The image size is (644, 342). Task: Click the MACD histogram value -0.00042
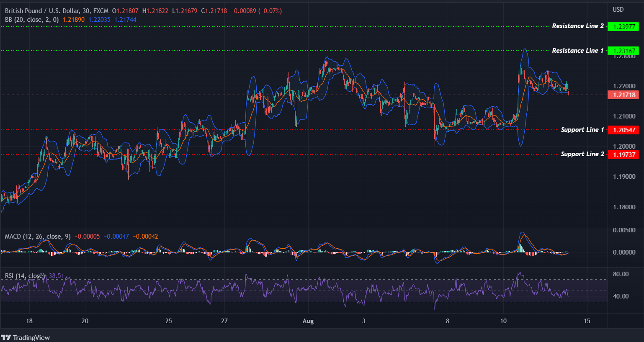145,236
